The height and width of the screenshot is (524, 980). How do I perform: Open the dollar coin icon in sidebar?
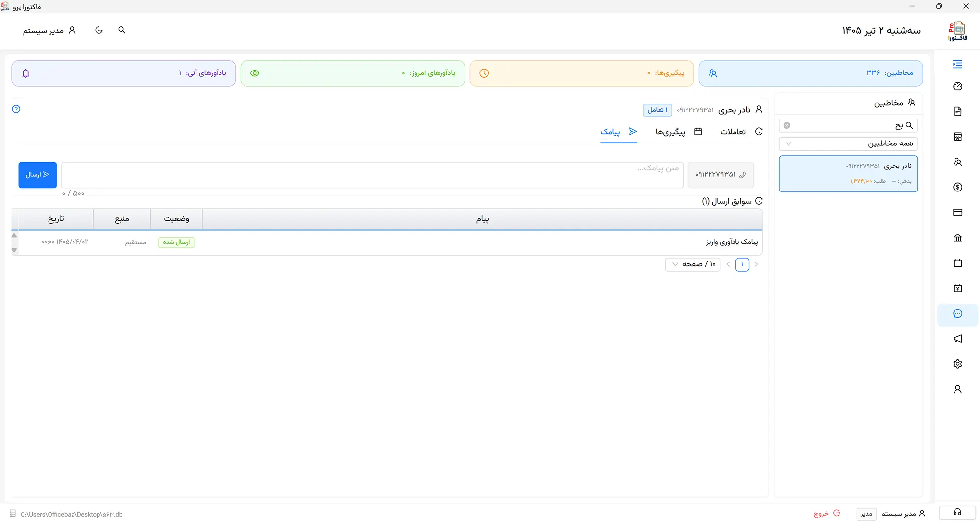(957, 187)
